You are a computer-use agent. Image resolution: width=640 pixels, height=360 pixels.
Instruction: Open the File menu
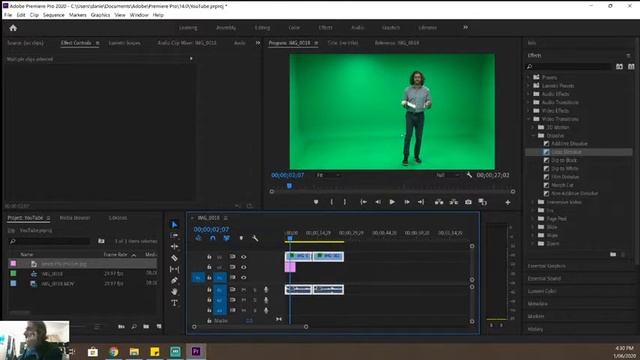8,15
